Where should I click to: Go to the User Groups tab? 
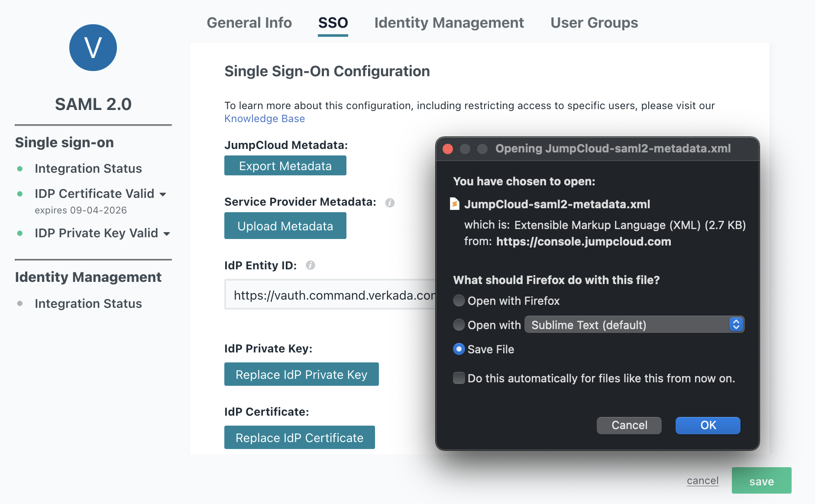[x=594, y=23]
